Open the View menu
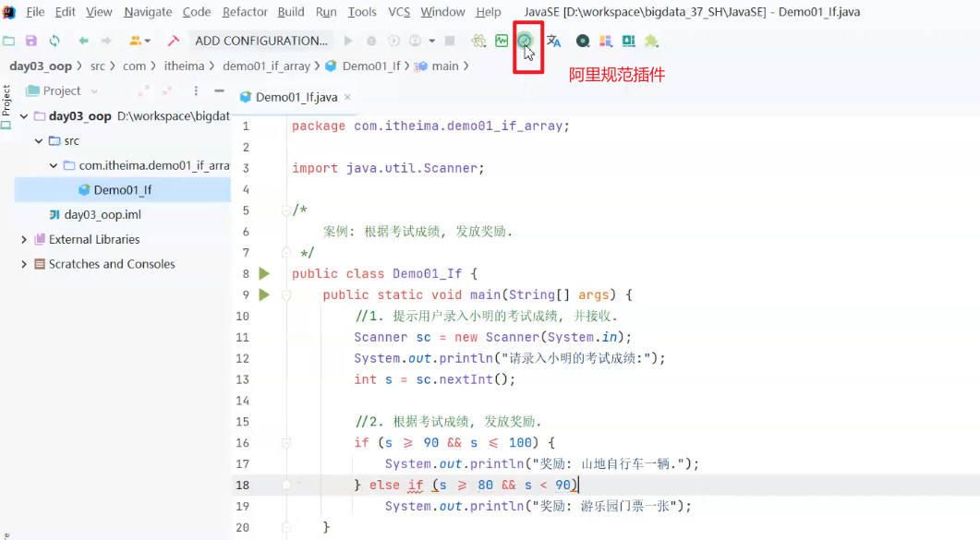Image resolution: width=980 pixels, height=540 pixels. (x=99, y=12)
